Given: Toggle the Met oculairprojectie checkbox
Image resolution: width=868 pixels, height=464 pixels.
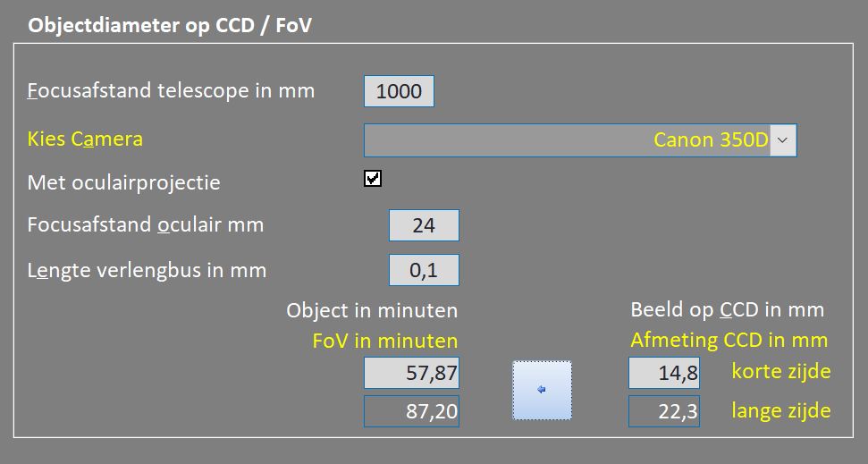Looking at the screenshot, I should click(x=373, y=178).
